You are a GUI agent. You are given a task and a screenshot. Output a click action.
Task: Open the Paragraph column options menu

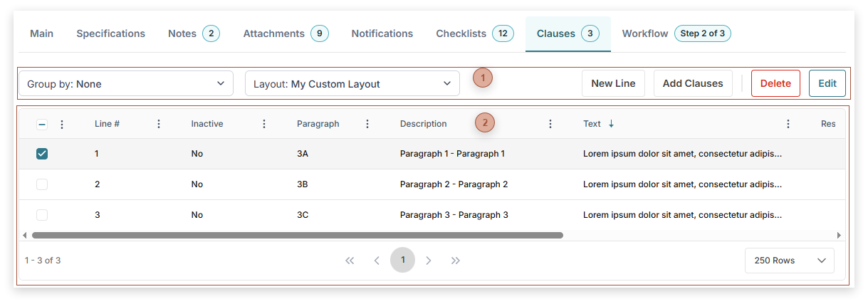tap(367, 124)
